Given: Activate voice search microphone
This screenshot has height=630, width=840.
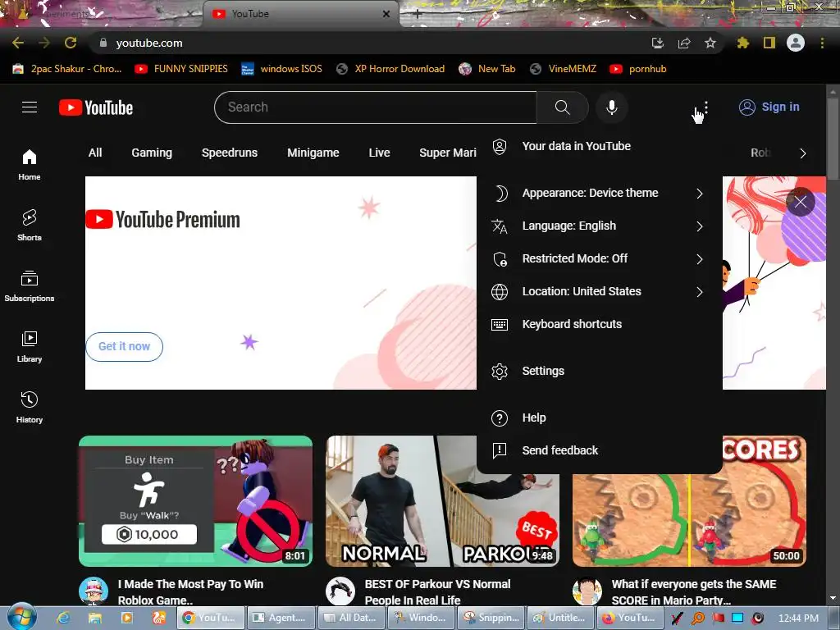Looking at the screenshot, I should tap(611, 107).
